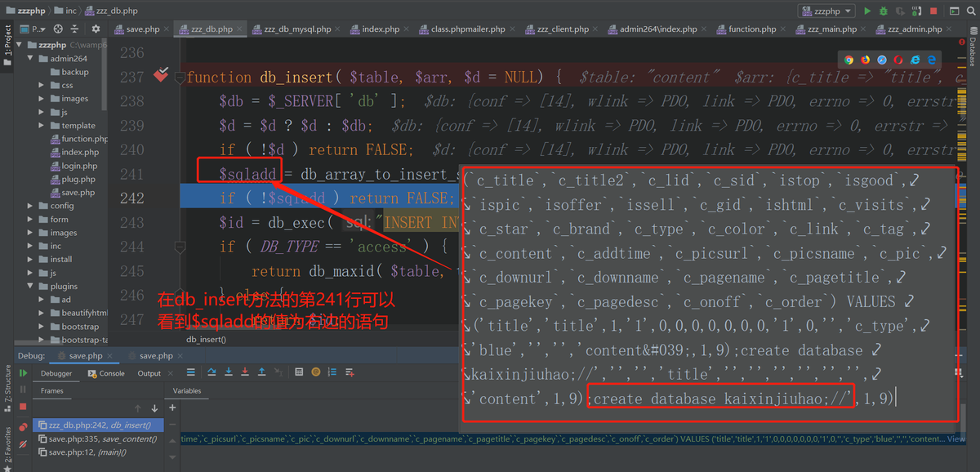Close the save.php editor tab
The height and width of the screenshot is (472, 980).
point(167,29)
